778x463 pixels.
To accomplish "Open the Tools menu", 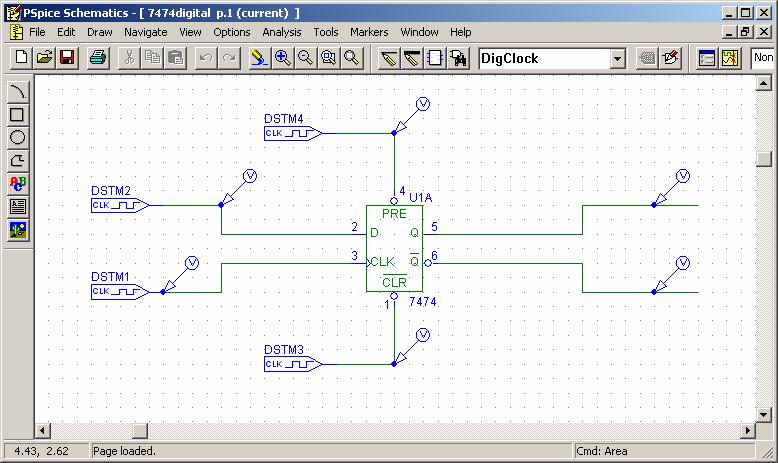I will [x=325, y=32].
